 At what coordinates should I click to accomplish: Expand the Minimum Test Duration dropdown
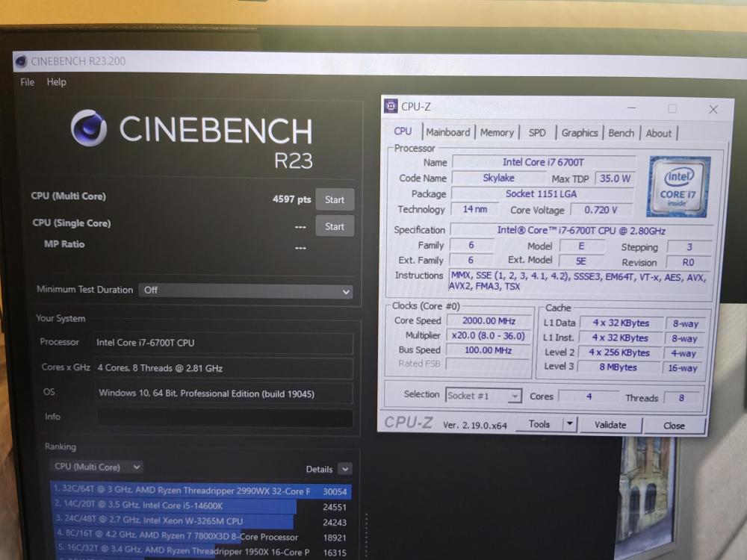pos(245,290)
